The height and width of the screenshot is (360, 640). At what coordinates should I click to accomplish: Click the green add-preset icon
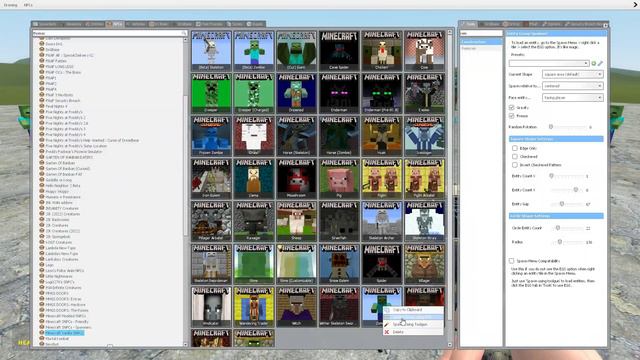(x=594, y=63)
